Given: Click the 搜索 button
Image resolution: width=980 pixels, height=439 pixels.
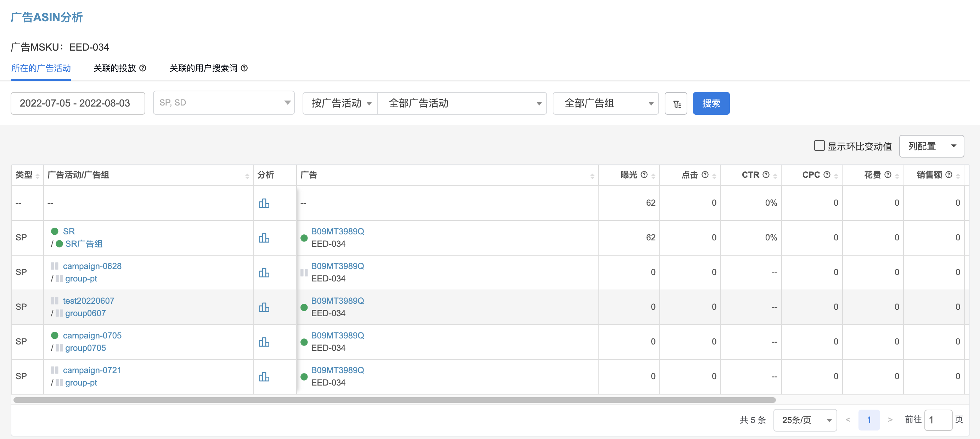Looking at the screenshot, I should click(x=711, y=103).
